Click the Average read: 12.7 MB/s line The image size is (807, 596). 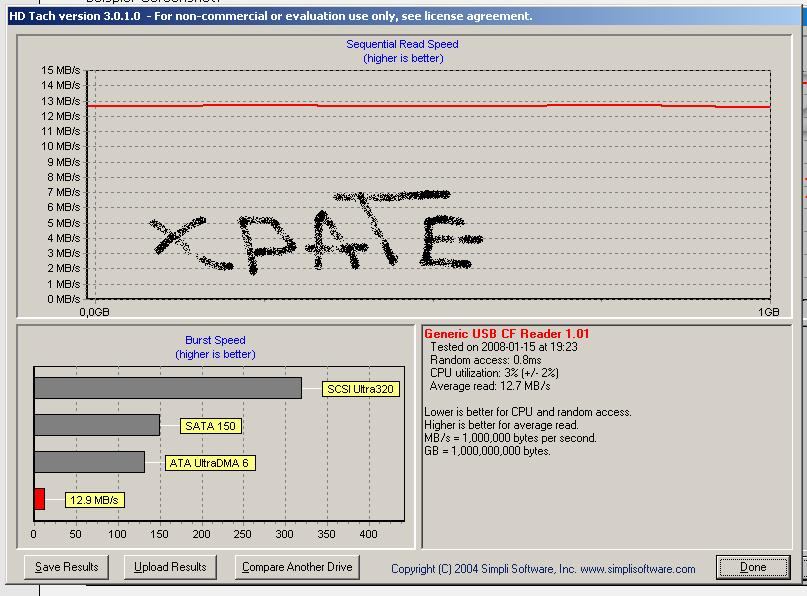[490, 386]
